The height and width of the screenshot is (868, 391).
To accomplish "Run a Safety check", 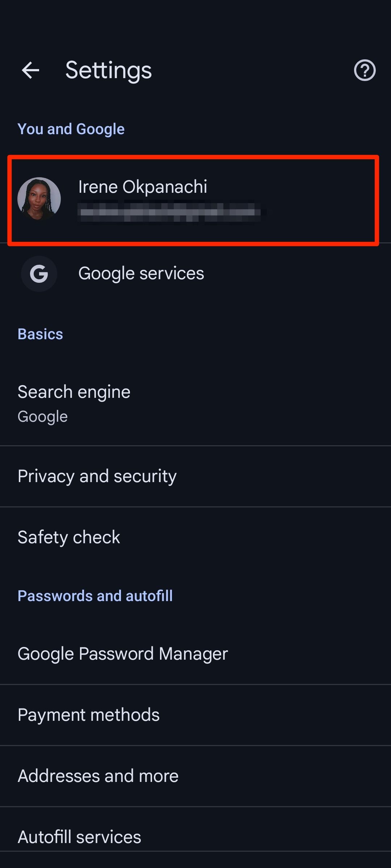I will (x=69, y=537).
